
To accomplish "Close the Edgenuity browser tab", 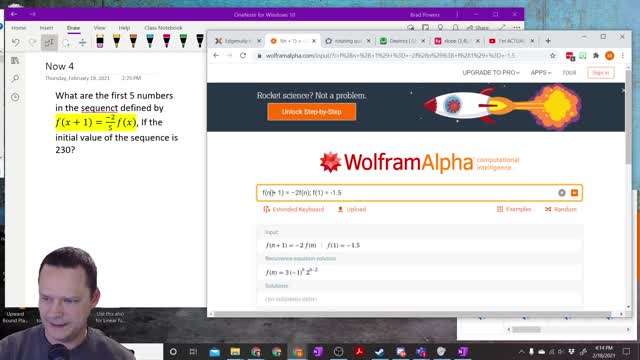I will (x=259, y=41).
